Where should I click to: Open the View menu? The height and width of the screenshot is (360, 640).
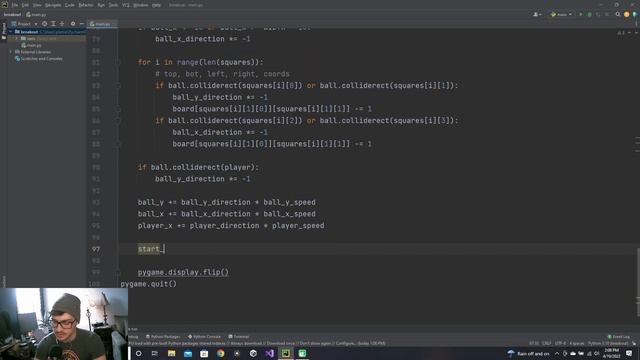tap(37, 5)
